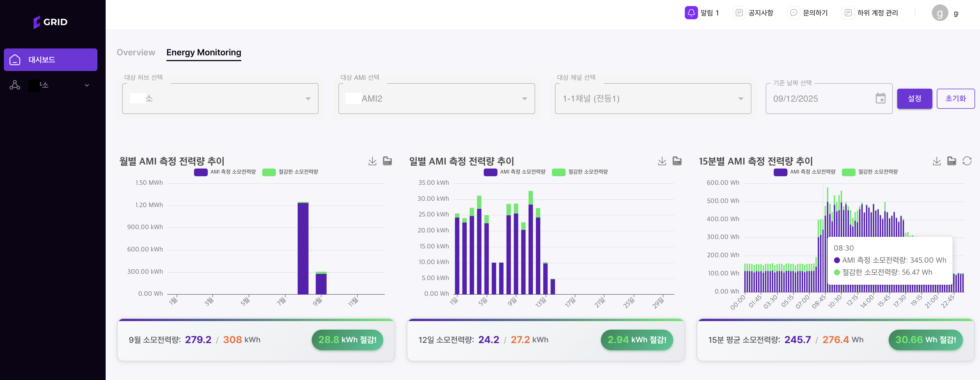Select the Energy Monitoring tab

point(204,53)
